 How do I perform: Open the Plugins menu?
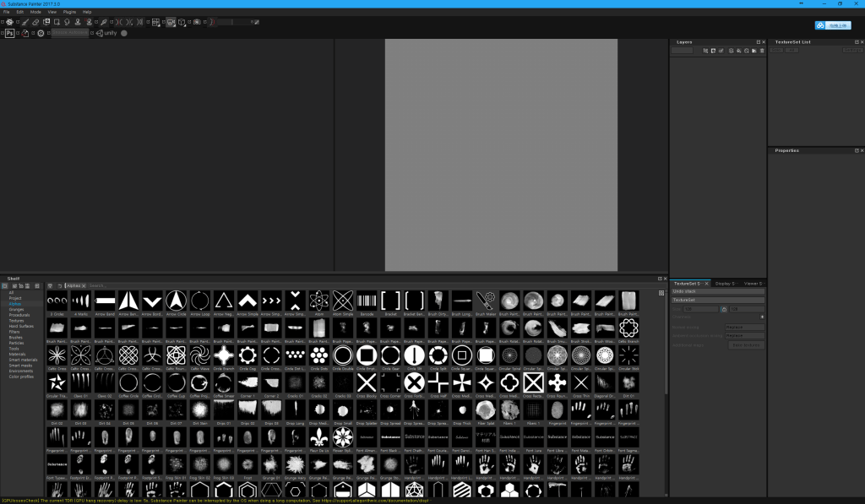tap(69, 12)
